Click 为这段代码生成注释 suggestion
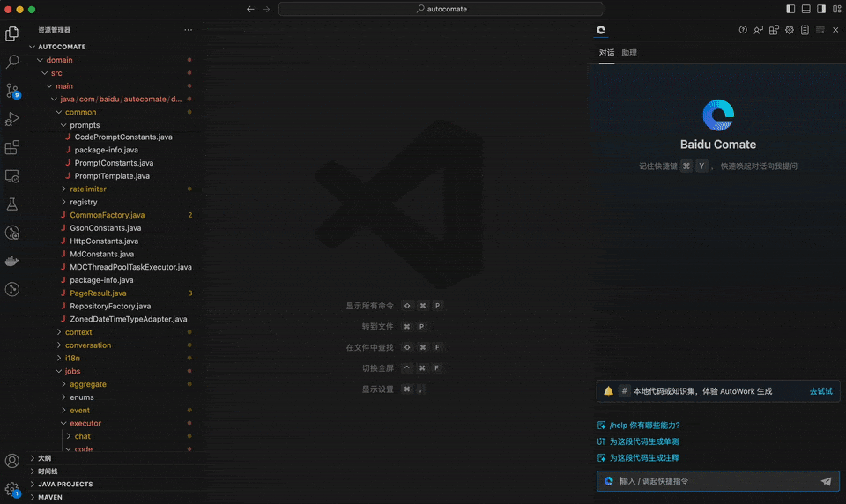Image resolution: width=846 pixels, height=504 pixels. coord(643,457)
